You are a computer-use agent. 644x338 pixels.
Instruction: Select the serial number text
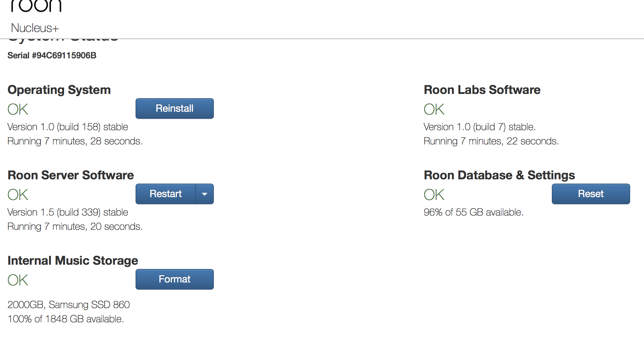click(52, 56)
